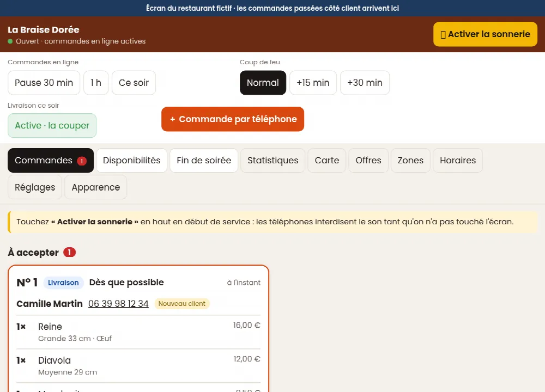Create a Commande par téléphone
The width and height of the screenshot is (545, 392).
pos(233,119)
